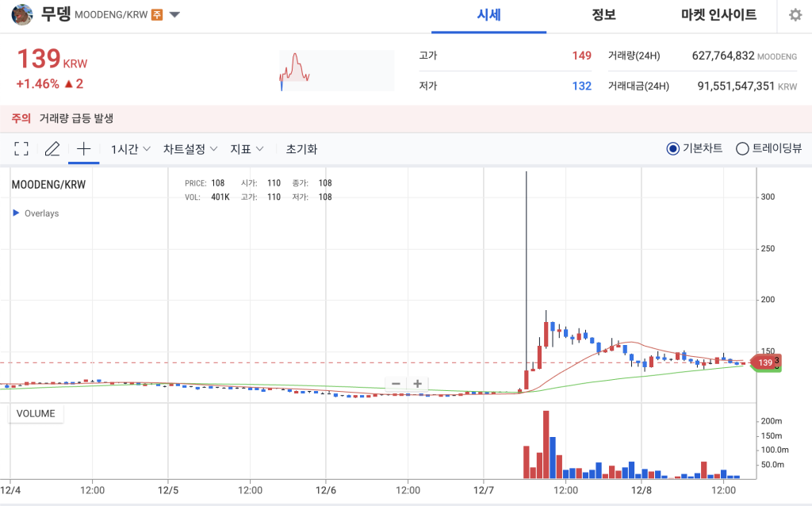Click the MOODENG coin avatar icon
Image resolution: width=812 pixels, height=506 pixels.
[21, 14]
